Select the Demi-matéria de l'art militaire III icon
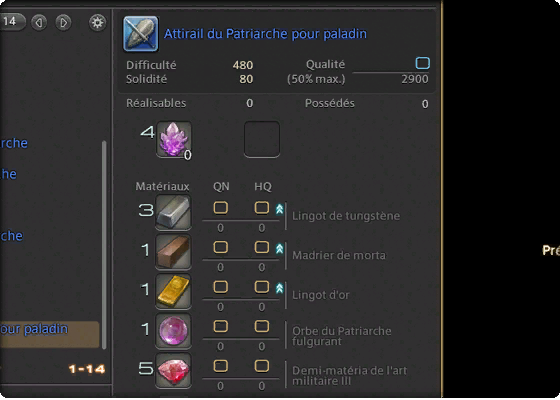This screenshot has width=560, height=400. click(173, 371)
